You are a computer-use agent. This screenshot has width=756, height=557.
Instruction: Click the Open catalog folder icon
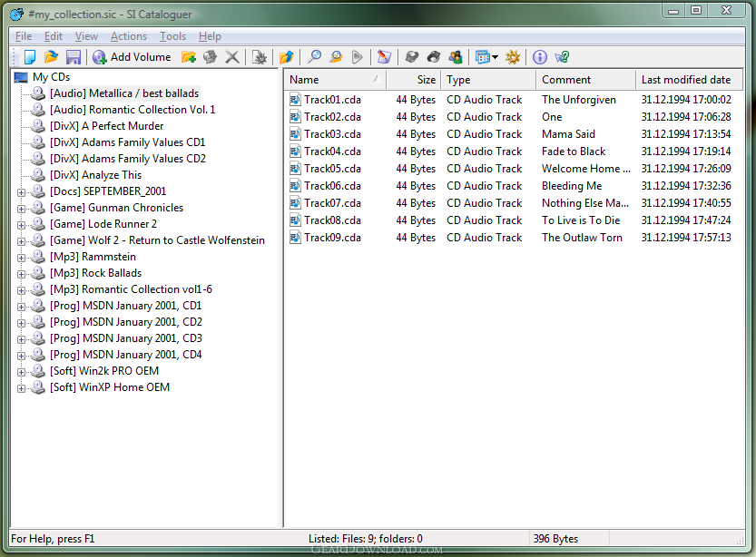tap(52, 57)
